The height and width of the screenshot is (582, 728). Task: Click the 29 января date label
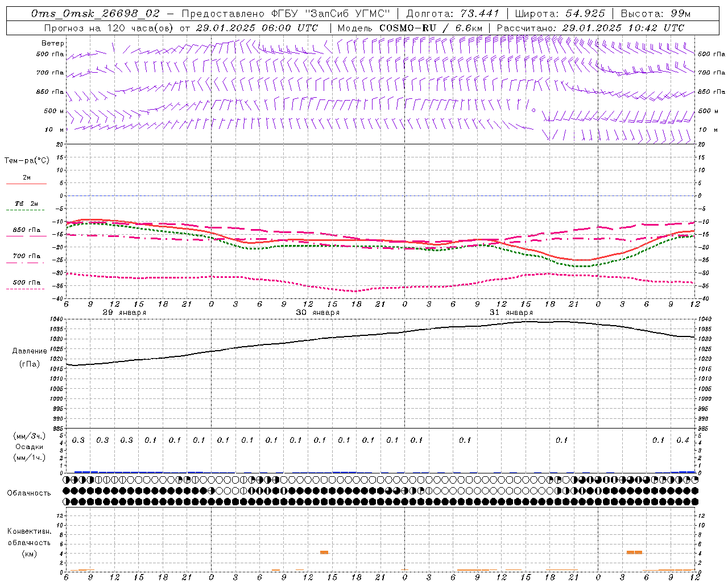pyautogui.click(x=124, y=313)
